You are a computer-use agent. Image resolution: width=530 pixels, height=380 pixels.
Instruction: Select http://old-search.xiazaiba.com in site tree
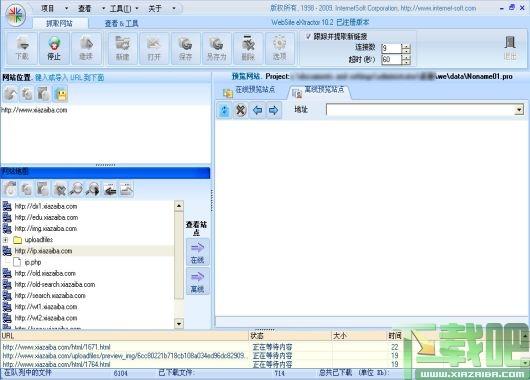point(55,284)
